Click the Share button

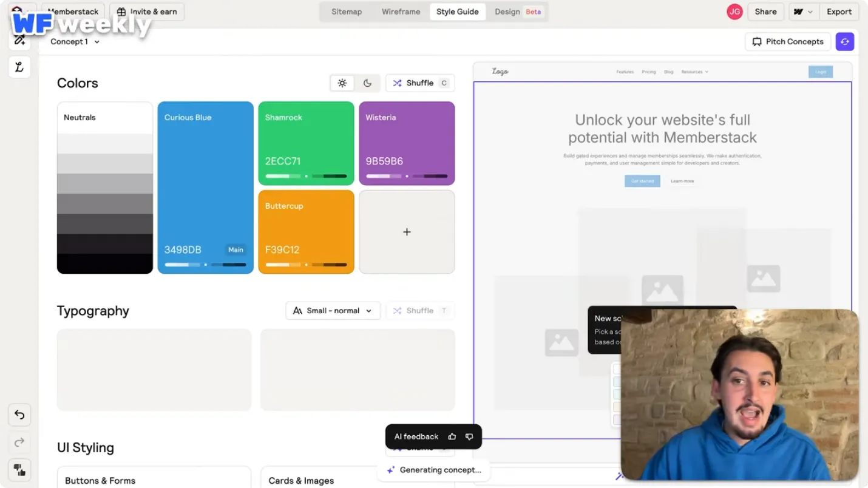click(765, 12)
